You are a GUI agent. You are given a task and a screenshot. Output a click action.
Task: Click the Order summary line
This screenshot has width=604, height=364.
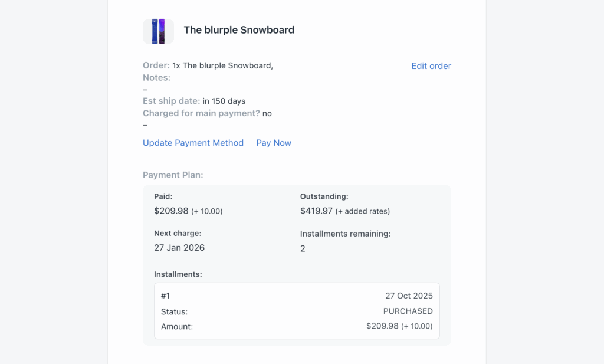click(x=208, y=65)
